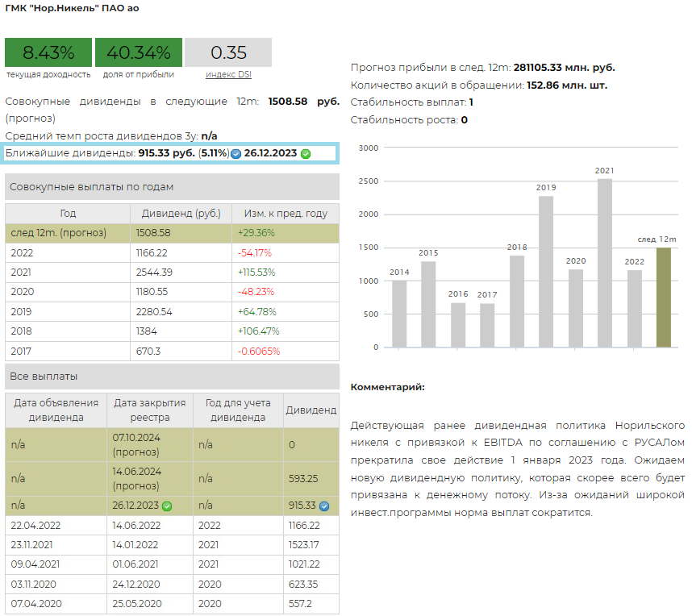Click green checkmark in the payments table row
692x616 pixels.
[167, 506]
